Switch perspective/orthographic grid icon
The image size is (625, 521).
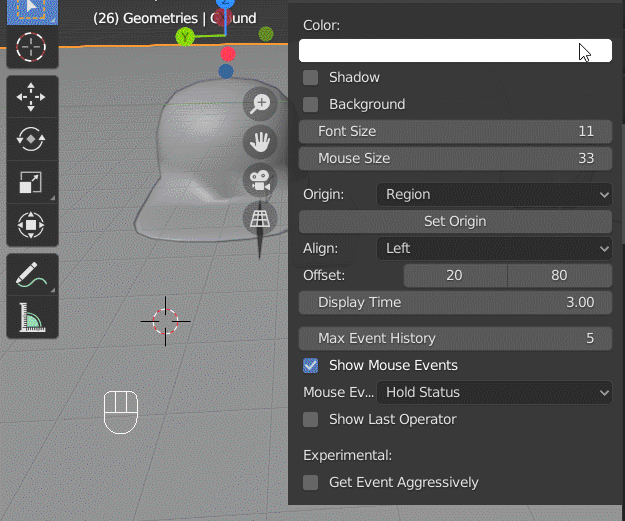click(260, 218)
